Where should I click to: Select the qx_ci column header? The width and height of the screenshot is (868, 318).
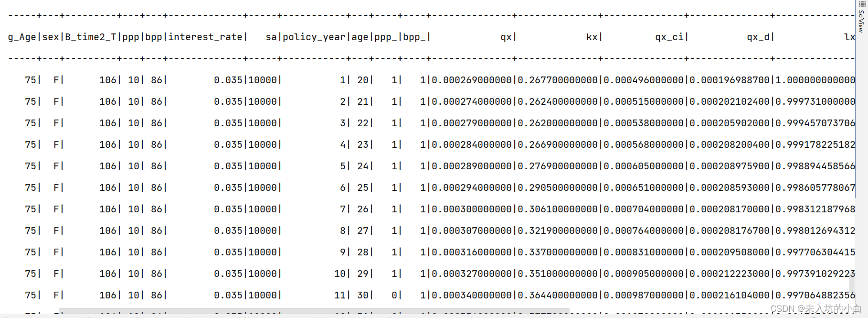point(670,37)
